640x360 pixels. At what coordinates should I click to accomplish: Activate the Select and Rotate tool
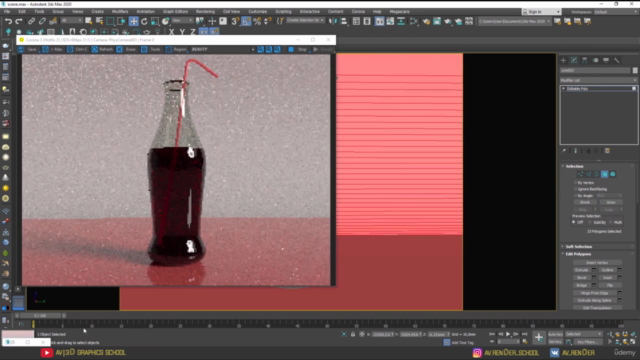click(x=144, y=21)
